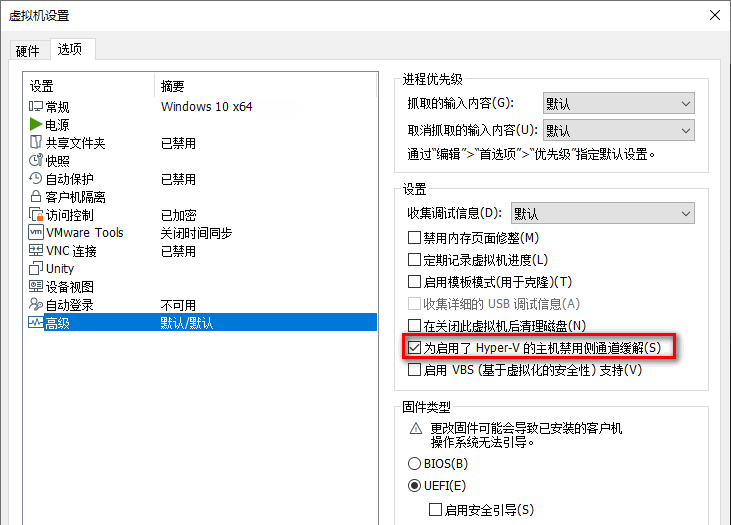The width and height of the screenshot is (731, 525).
Task: Open 抓取的输入内容(G) priority dropdown
Action: coord(619,103)
